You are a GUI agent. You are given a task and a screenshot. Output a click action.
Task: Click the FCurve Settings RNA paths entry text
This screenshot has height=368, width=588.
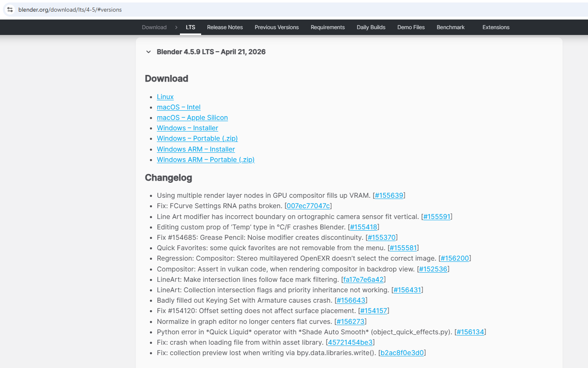[219, 206]
